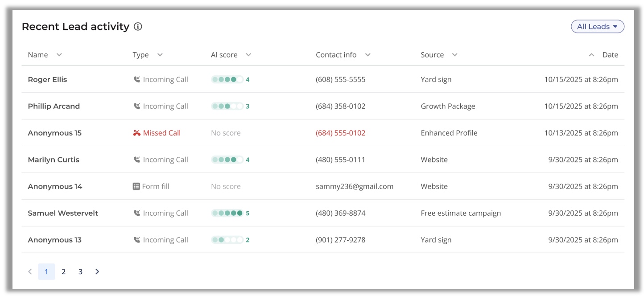The width and height of the screenshot is (644, 296).
Task: Click the red phone number (684) 555-0102
Action: point(340,133)
